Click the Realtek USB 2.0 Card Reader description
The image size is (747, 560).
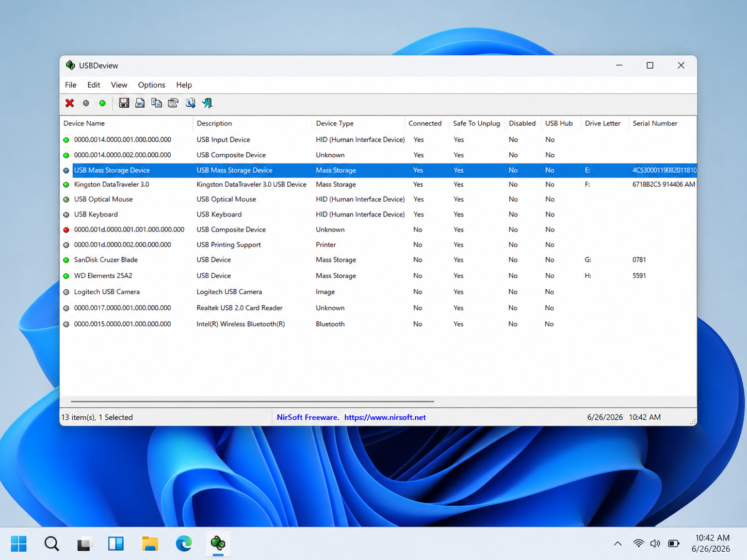239,308
